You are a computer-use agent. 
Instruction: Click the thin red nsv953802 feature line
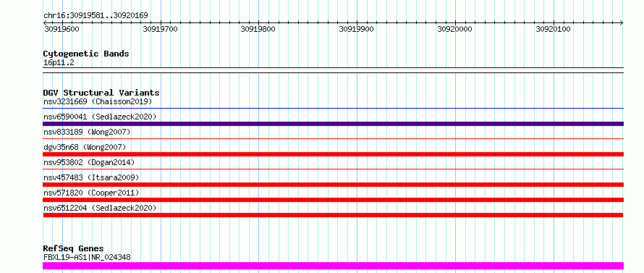tap(333, 169)
